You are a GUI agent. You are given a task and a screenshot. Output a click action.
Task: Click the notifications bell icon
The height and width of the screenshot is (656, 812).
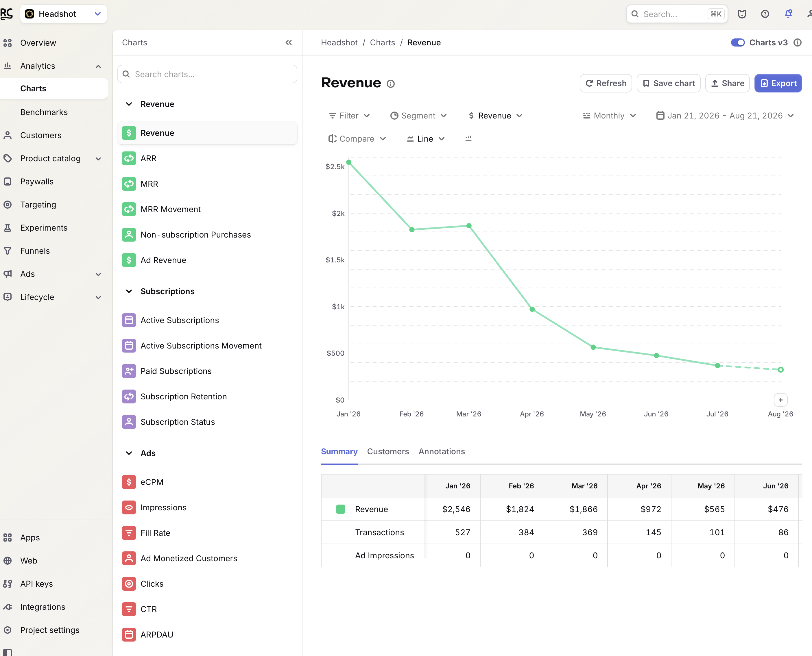[x=788, y=14]
